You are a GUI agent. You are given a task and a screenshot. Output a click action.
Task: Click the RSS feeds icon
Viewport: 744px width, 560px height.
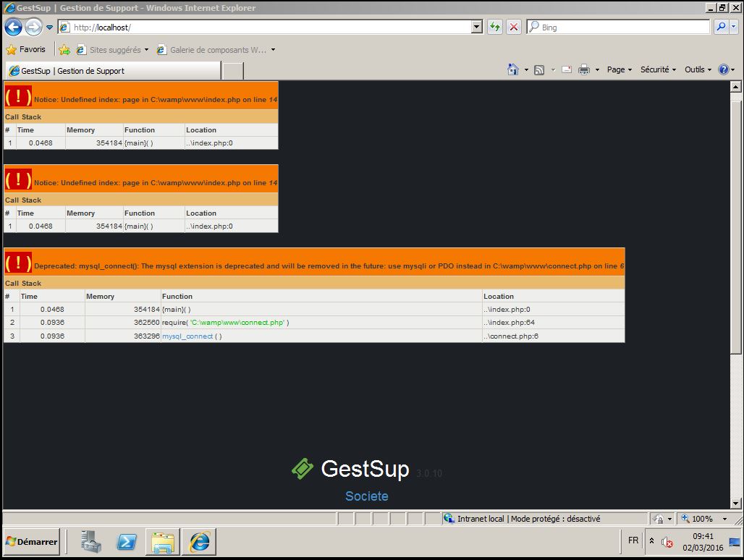[539, 69]
